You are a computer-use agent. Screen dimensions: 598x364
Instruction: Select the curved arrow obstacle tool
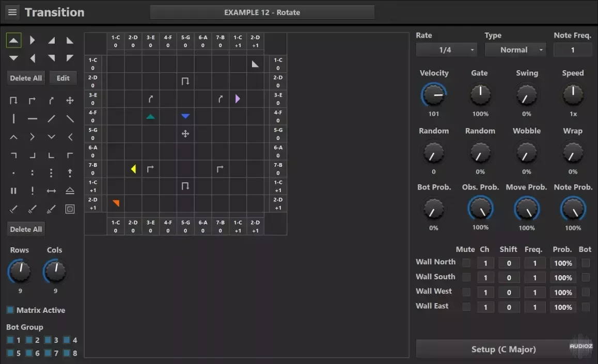click(51, 101)
